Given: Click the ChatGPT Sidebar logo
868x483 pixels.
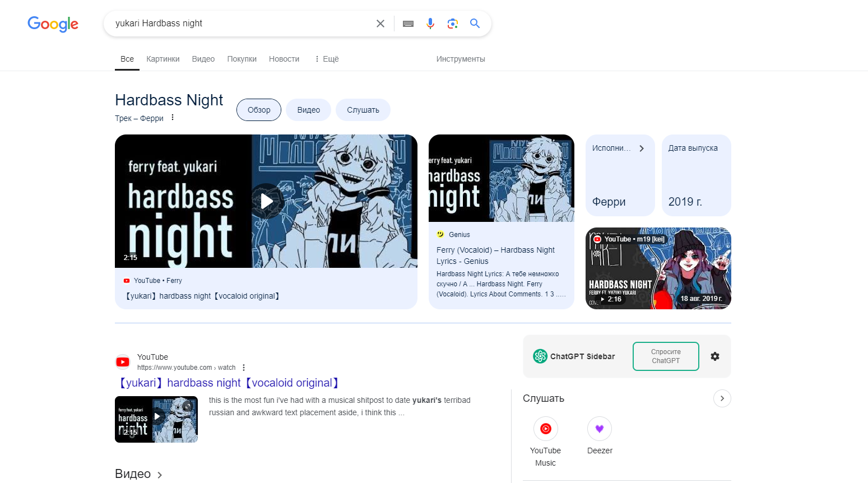Looking at the screenshot, I should tap(540, 356).
